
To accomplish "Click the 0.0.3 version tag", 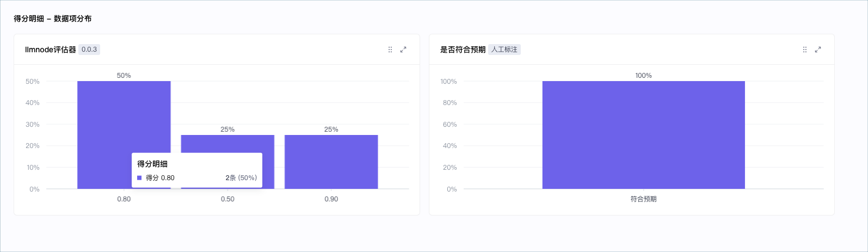I will coord(89,50).
